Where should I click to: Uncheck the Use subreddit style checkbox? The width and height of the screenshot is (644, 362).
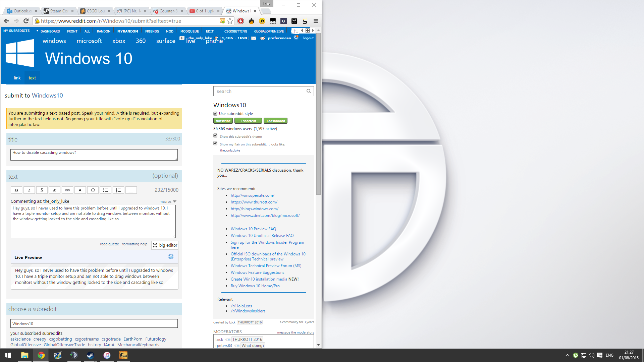215,114
